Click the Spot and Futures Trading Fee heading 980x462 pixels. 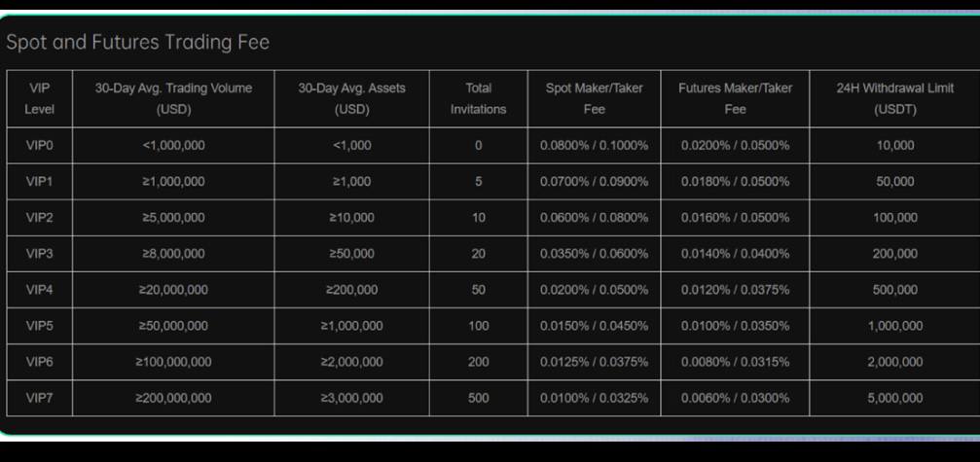point(138,43)
